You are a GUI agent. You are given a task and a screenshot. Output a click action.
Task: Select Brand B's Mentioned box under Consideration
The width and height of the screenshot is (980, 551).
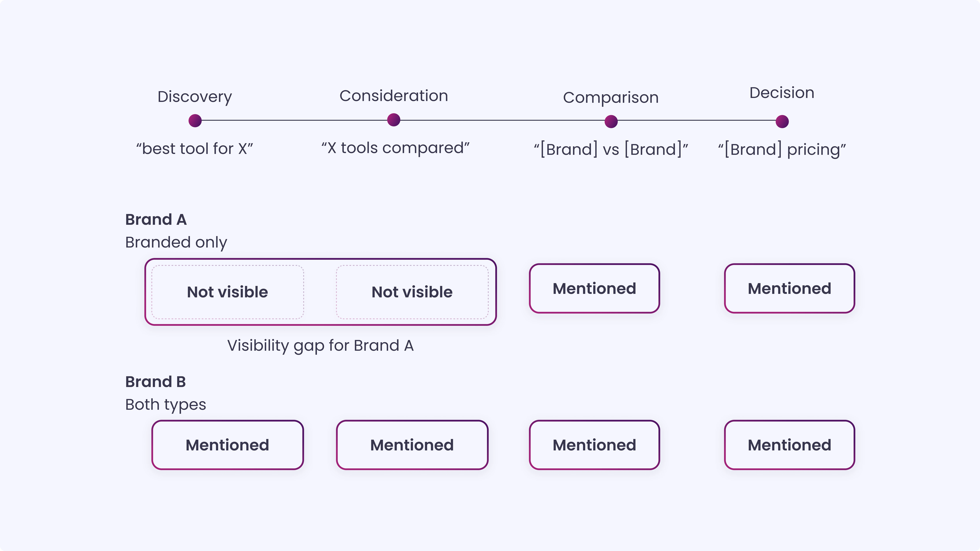[412, 445]
